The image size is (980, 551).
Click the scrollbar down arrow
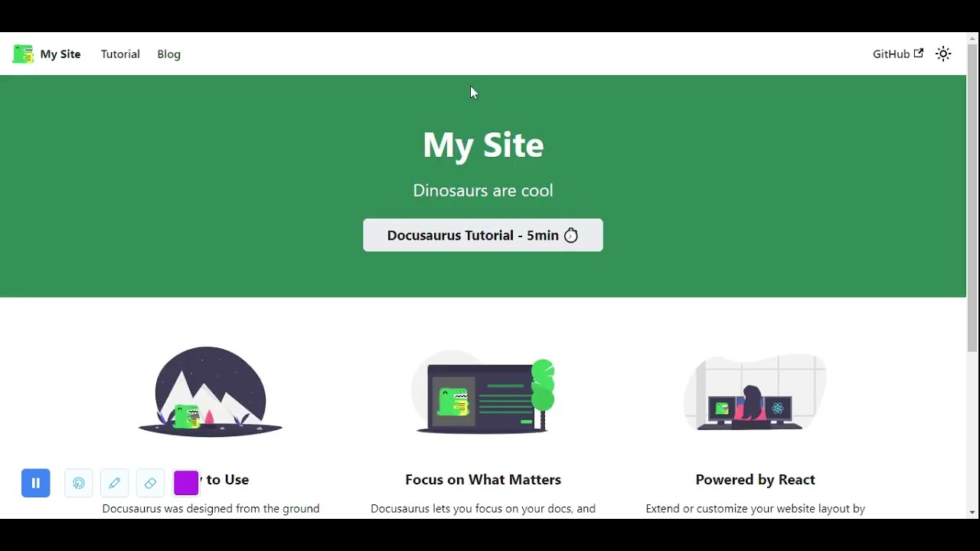(x=972, y=512)
